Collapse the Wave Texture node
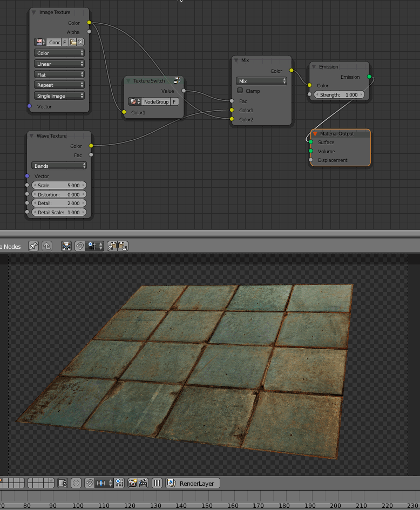The height and width of the screenshot is (510, 420). click(x=32, y=136)
